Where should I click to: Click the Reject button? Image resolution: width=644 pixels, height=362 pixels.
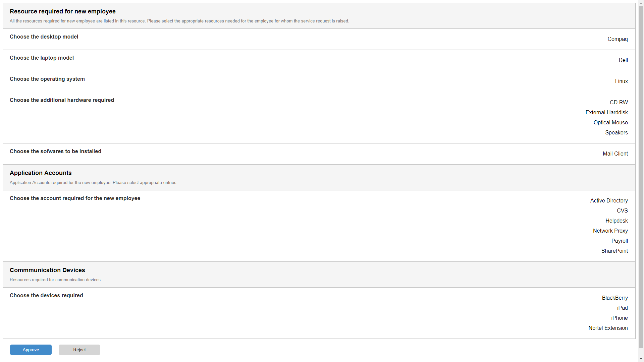tap(79, 350)
